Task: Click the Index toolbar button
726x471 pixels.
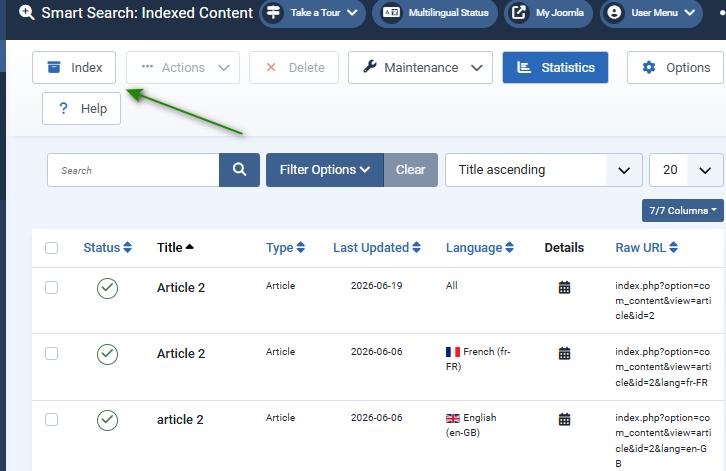Action: tap(74, 68)
